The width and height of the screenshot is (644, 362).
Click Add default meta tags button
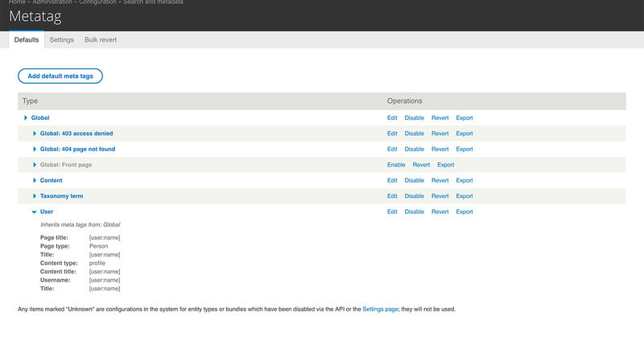tap(60, 76)
